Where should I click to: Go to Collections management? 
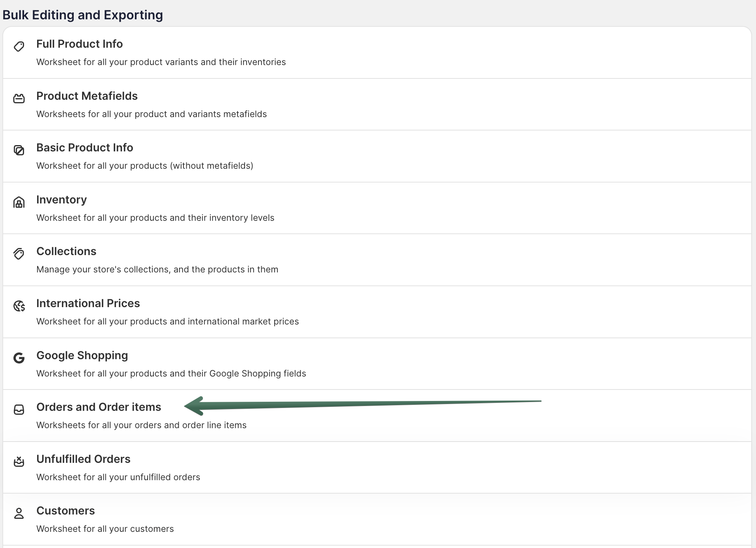[x=66, y=251]
